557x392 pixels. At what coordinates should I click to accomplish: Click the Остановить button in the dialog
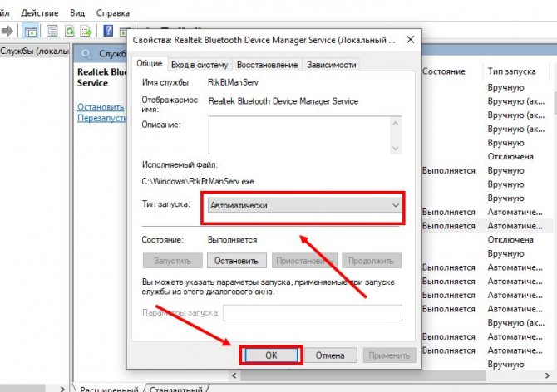[x=236, y=261]
